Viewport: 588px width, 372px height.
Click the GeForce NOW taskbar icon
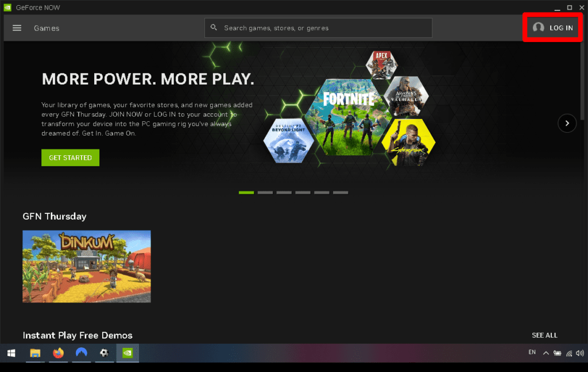pos(127,353)
